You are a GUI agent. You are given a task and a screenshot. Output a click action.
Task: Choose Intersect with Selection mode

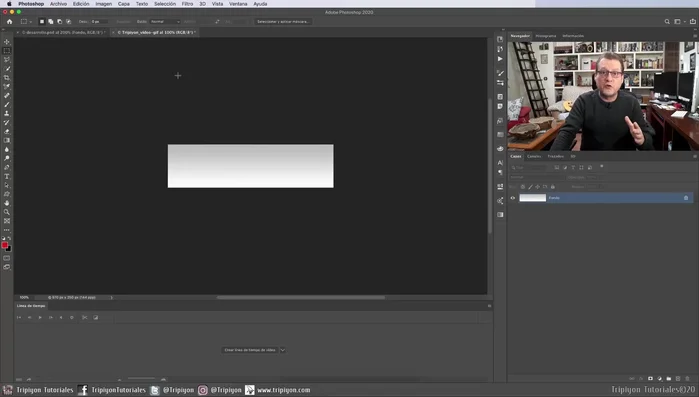(68, 21)
